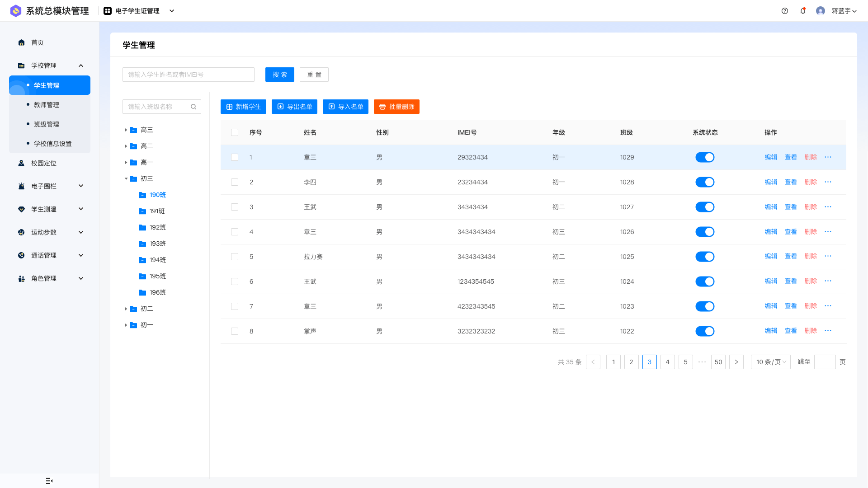
Task: Click the 批量删除 button
Action: [x=396, y=107]
